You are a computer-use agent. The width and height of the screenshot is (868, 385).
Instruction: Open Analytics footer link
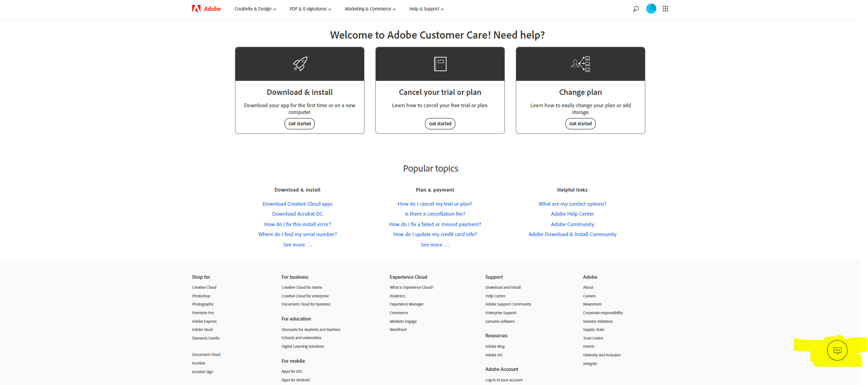click(x=397, y=296)
